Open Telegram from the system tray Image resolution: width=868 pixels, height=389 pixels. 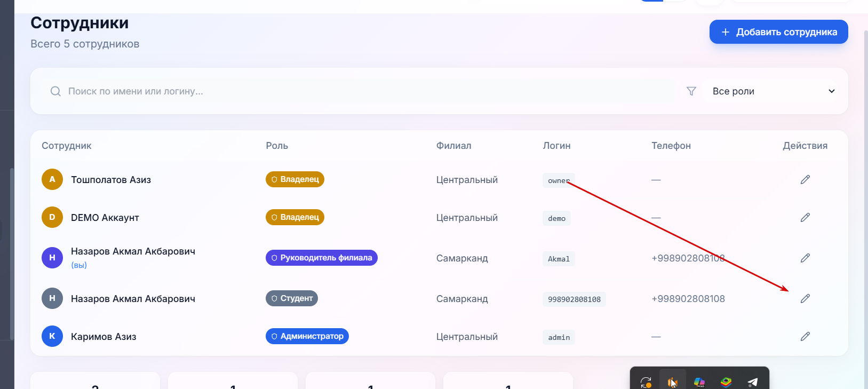753,382
